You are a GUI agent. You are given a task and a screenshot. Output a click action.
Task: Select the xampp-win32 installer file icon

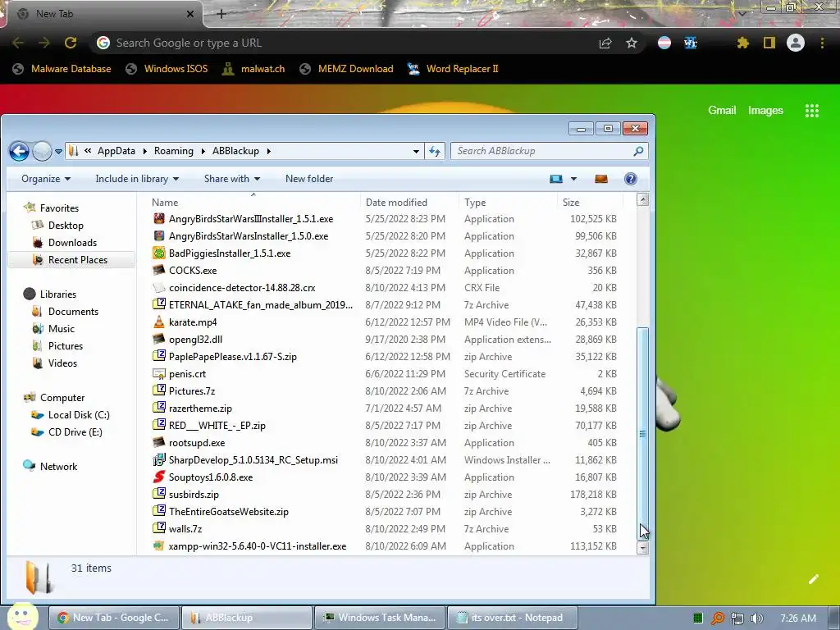[x=159, y=546]
